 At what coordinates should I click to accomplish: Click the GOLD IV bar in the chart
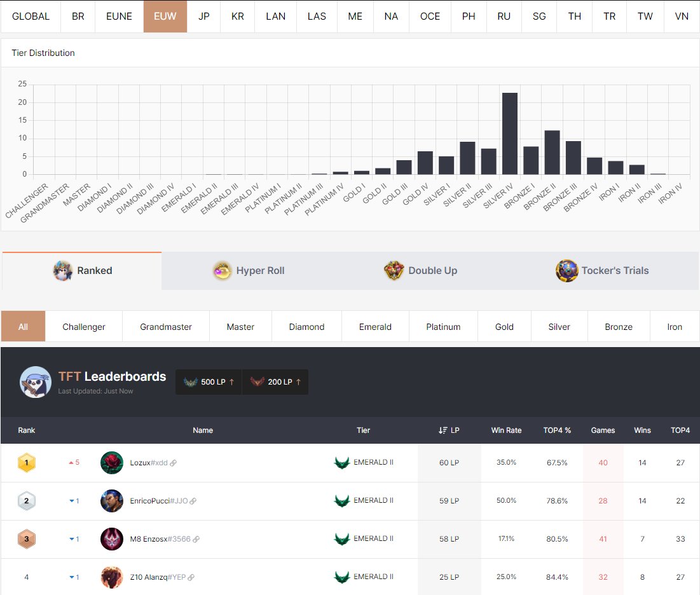[425, 163]
